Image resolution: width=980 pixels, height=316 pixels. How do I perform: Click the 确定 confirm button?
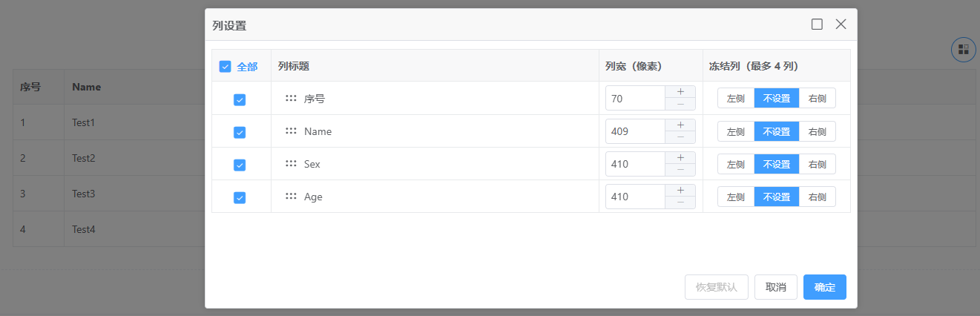(x=824, y=287)
